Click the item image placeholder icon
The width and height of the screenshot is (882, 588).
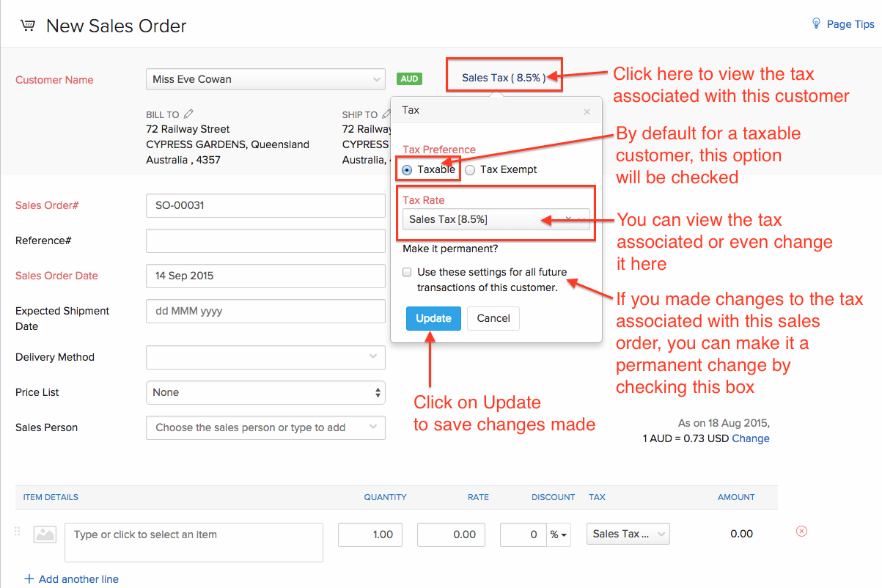click(x=45, y=535)
